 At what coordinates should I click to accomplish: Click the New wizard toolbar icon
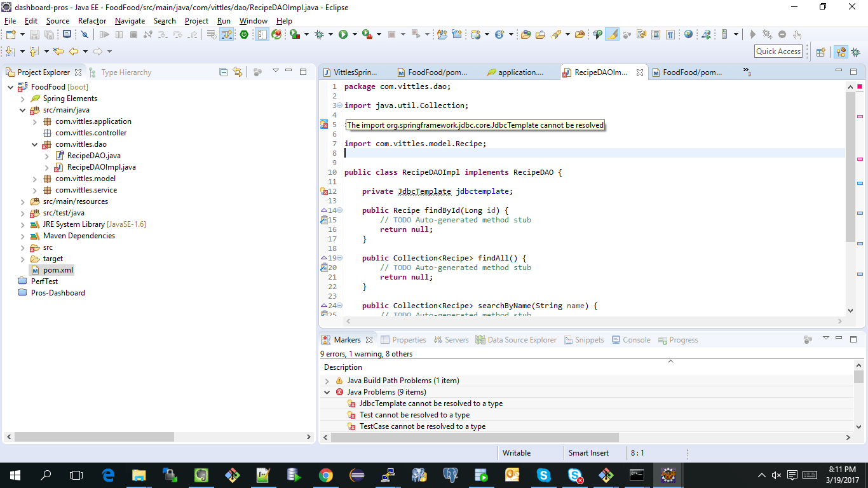point(12,34)
